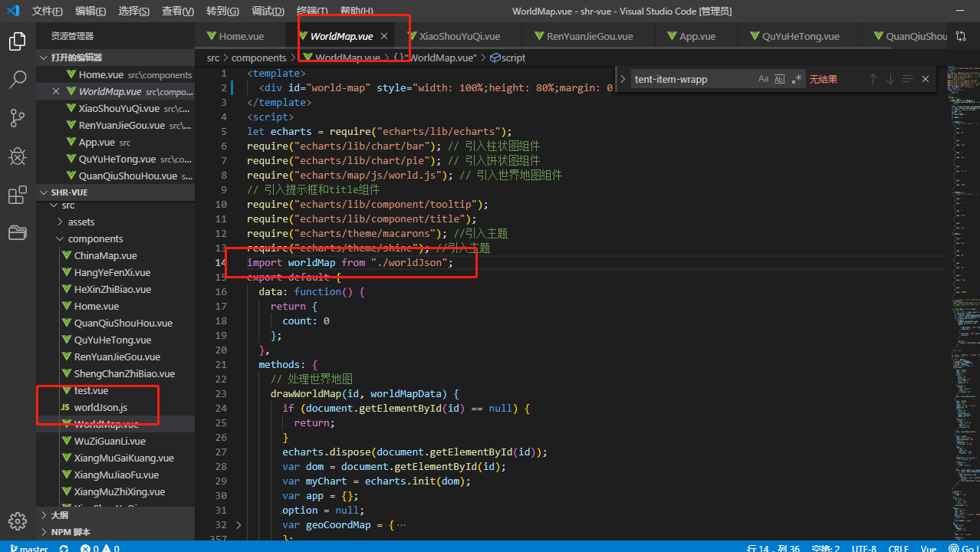Toggle Match Case in find widget
The image size is (980, 552).
coord(763,79)
